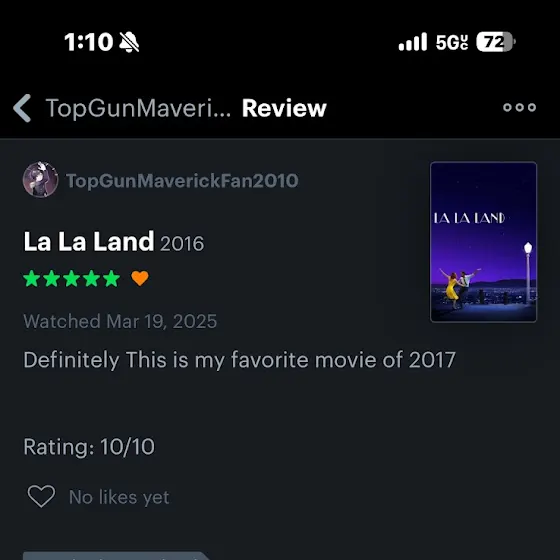This screenshot has width=560, height=560.
Task: Tap the silent mode bell icon
Action: (x=129, y=42)
